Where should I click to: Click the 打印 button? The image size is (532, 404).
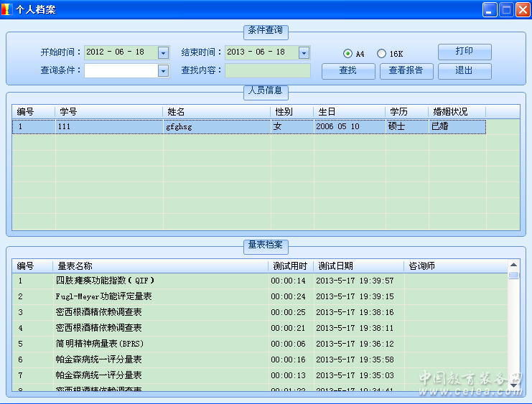[464, 52]
